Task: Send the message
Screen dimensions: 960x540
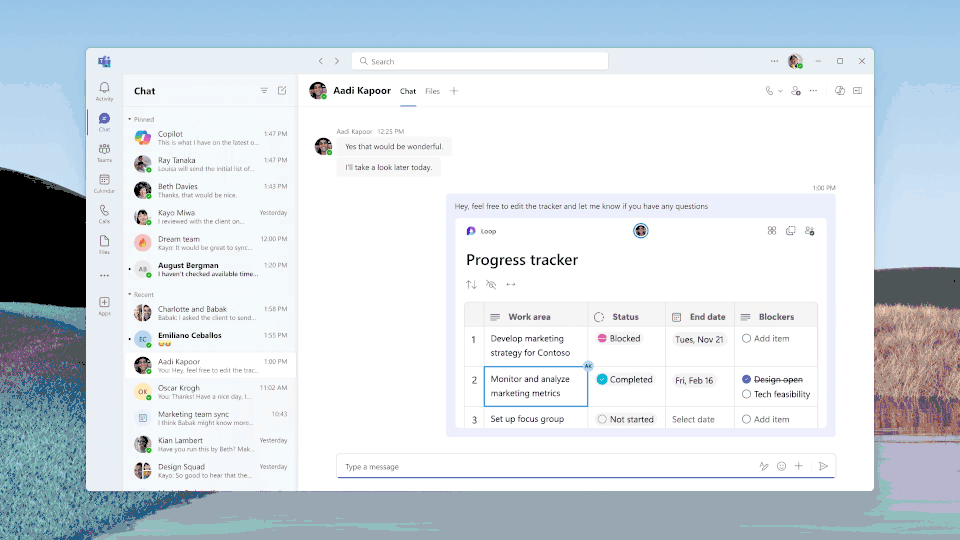Action: (823, 467)
